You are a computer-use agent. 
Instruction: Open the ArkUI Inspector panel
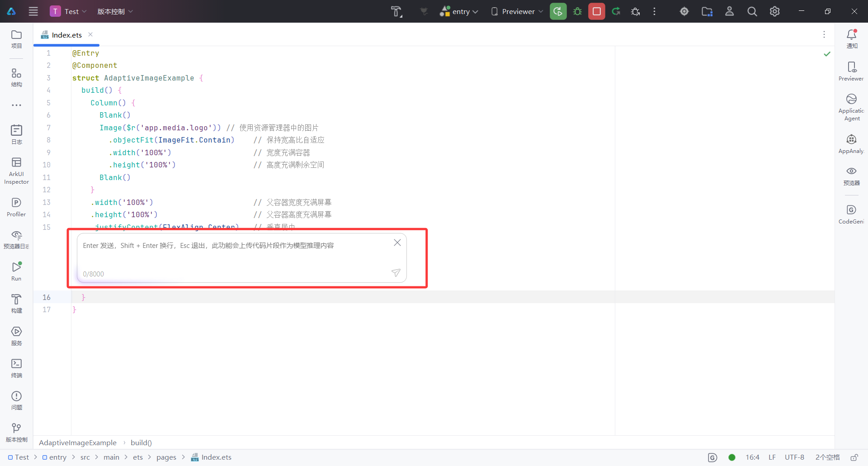(x=16, y=171)
